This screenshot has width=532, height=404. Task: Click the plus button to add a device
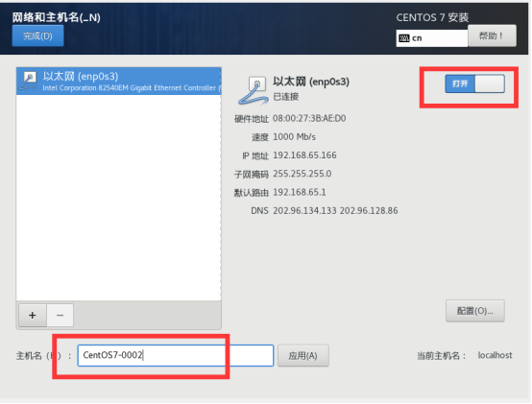pos(33,315)
